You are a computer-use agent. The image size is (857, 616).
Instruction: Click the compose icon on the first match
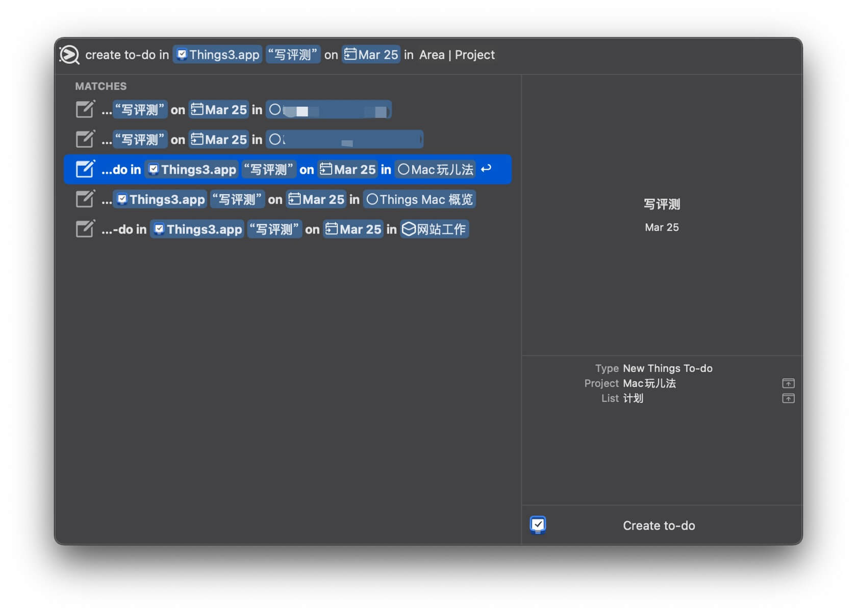point(85,109)
